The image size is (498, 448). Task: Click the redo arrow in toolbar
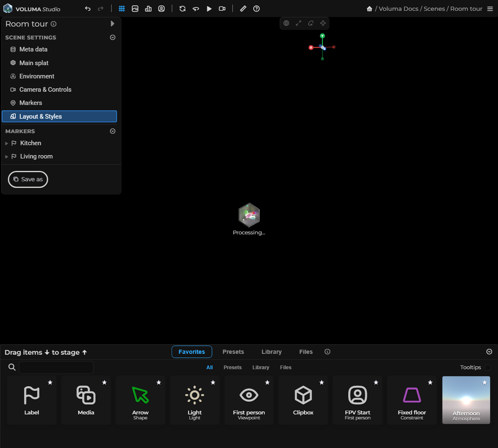pos(100,9)
